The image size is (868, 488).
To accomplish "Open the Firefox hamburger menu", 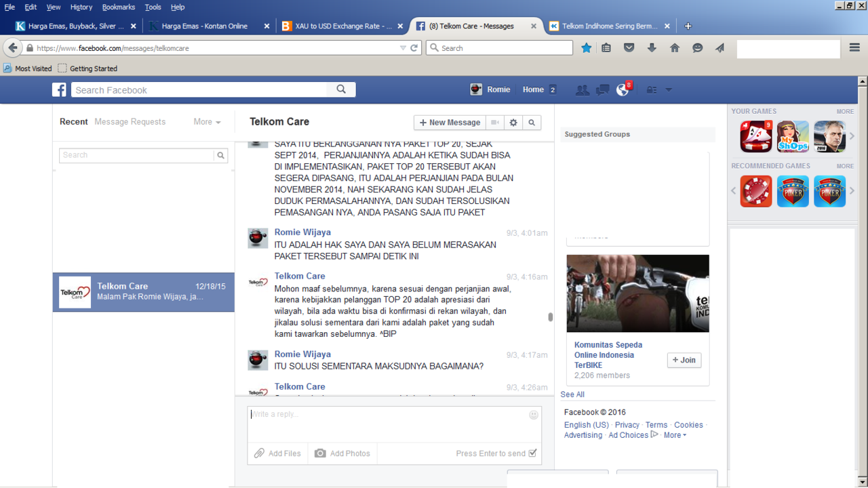I will coord(854,48).
